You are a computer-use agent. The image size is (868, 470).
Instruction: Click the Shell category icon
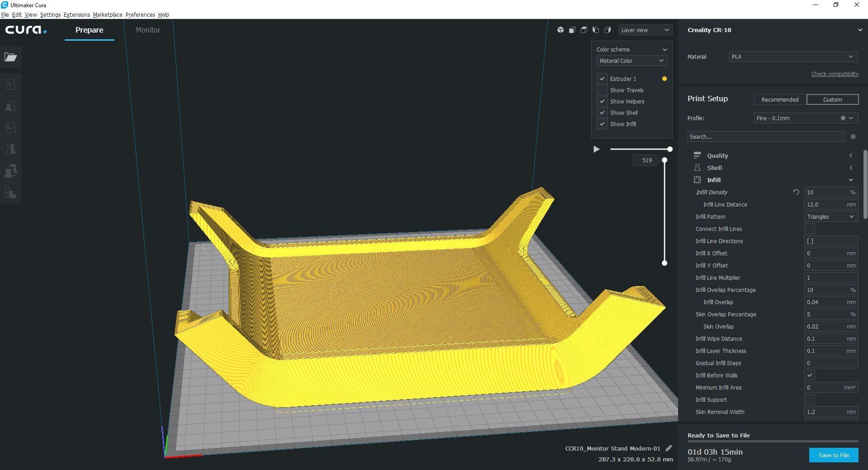tap(697, 168)
